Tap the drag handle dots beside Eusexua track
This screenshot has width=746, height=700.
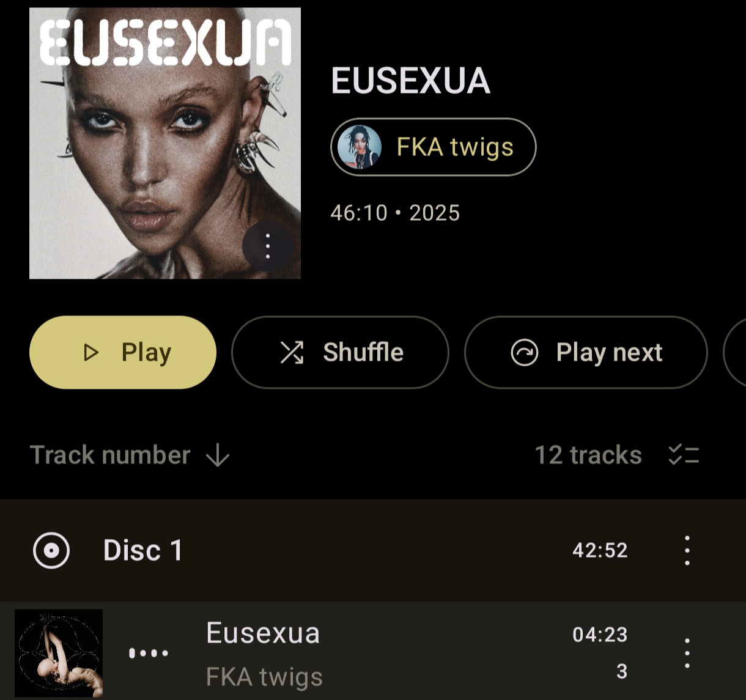[149, 653]
